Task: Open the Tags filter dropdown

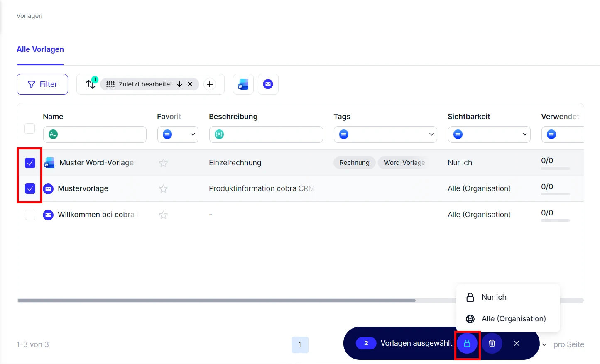Action: coord(385,134)
